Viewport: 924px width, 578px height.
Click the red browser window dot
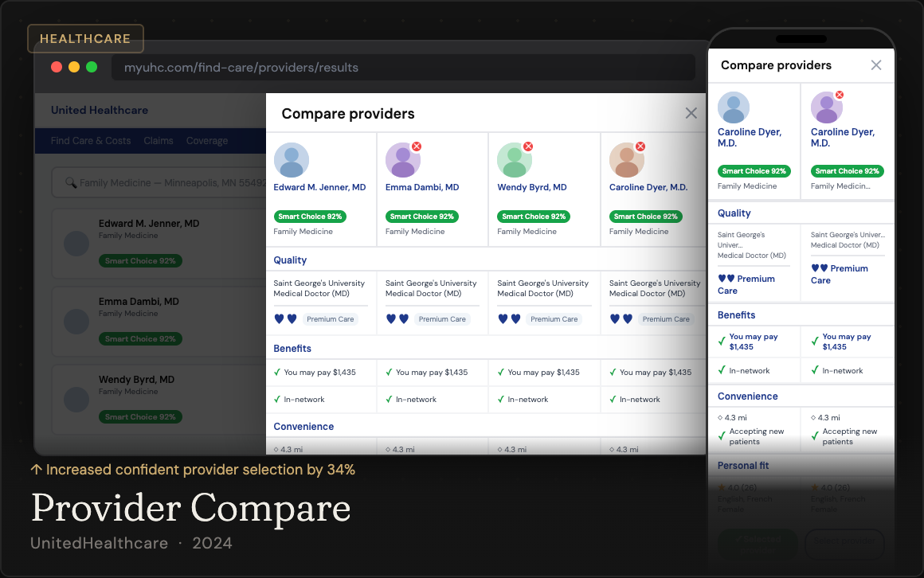[x=57, y=67]
